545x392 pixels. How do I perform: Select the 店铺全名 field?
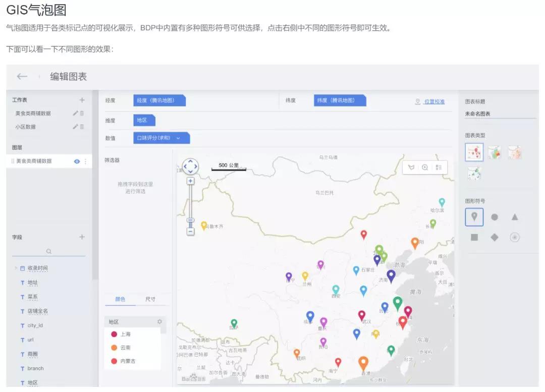tap(37, 311)
